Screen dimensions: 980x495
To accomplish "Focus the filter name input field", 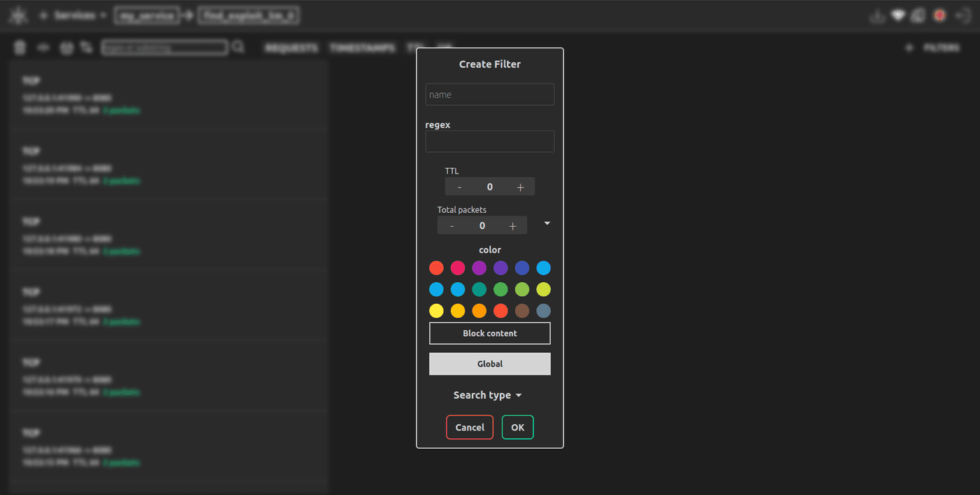I will tap(490, 95).
